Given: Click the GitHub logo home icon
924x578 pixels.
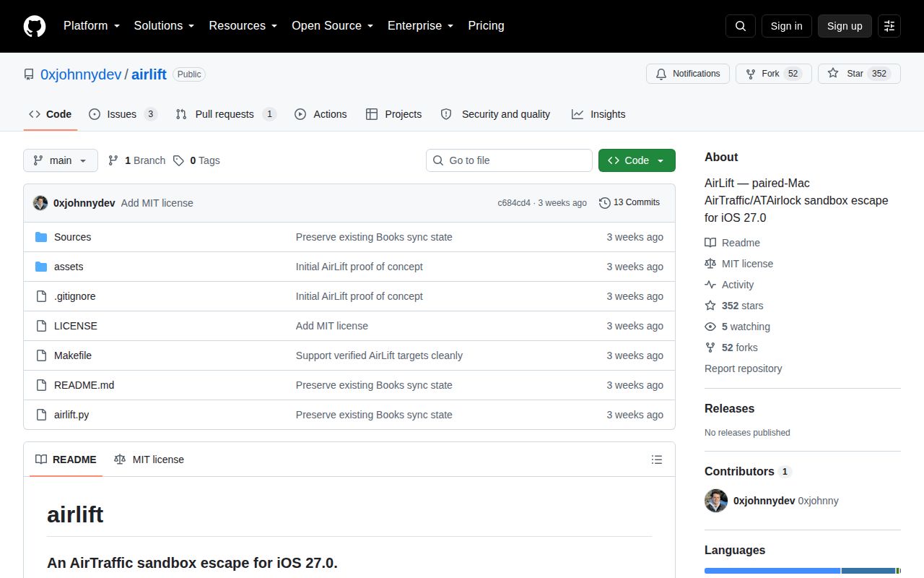Looking at the screenshot, I should 35,26.
